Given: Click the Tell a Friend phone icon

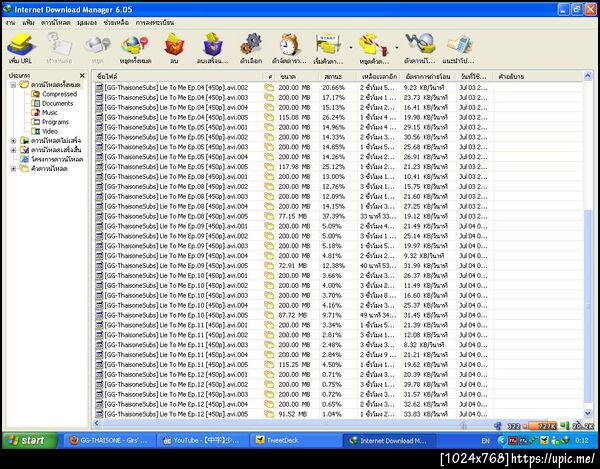Looking at the screenshot, I should click(x=459, y=44).
